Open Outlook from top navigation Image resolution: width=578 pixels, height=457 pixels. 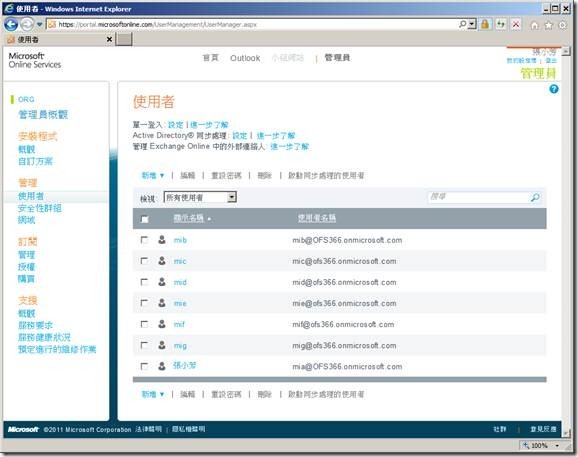coord(245,58)
